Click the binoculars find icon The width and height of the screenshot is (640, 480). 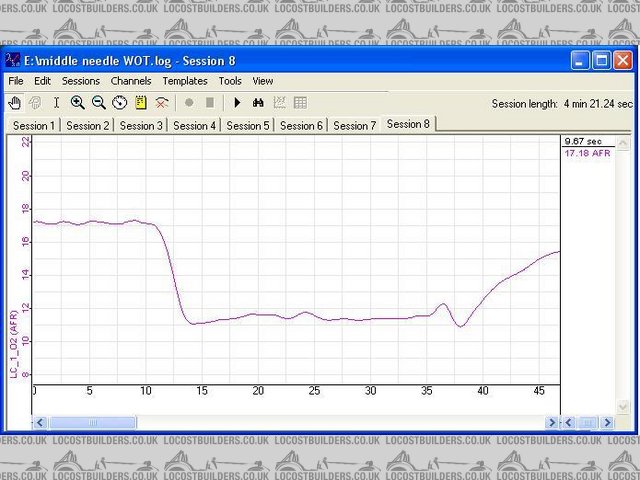tap(258, 102)
